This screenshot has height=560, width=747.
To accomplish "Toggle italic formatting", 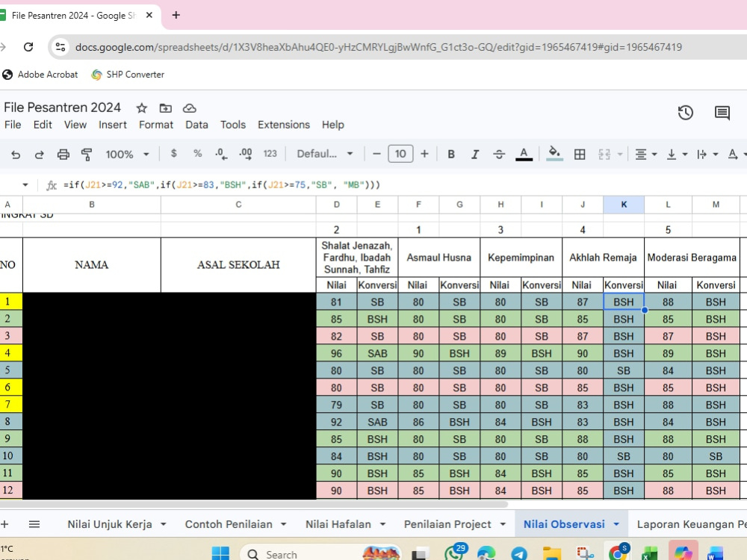I will (475, 155).
